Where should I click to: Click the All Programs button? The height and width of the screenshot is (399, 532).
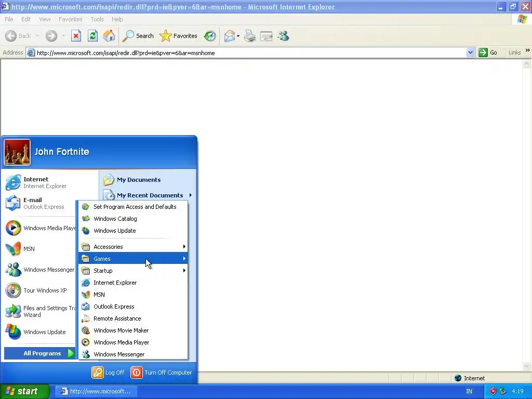(39, 353)
